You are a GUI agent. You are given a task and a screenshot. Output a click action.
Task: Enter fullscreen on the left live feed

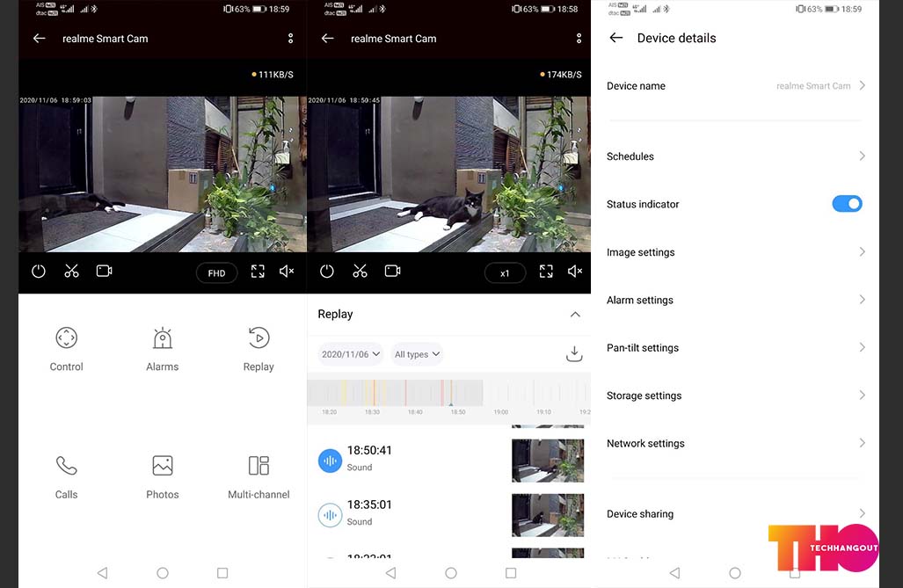pyautogui.click(x=258, y=272)
